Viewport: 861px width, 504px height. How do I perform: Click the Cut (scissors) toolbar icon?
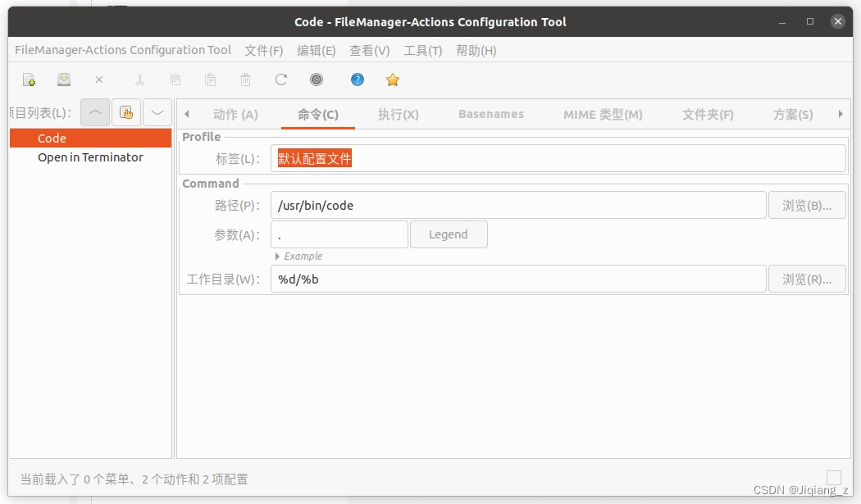139,79
